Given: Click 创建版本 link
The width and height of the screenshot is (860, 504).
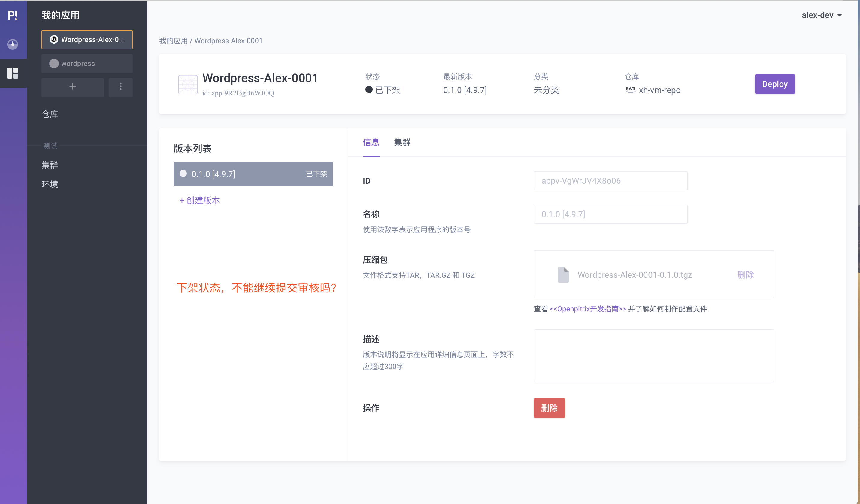Looking at the screenshot, I should point(200,200).
